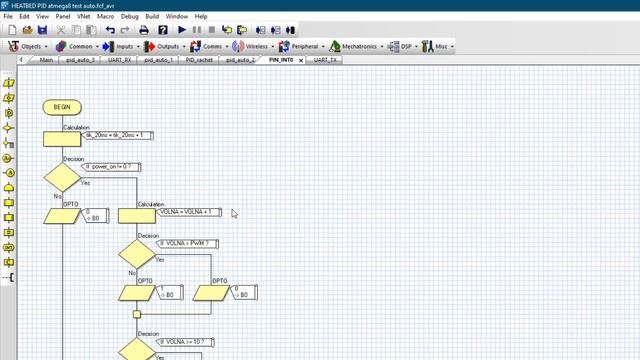Select the Interrupt icon in left palette
Screen dimensions: 640x360
coord(9,247)
